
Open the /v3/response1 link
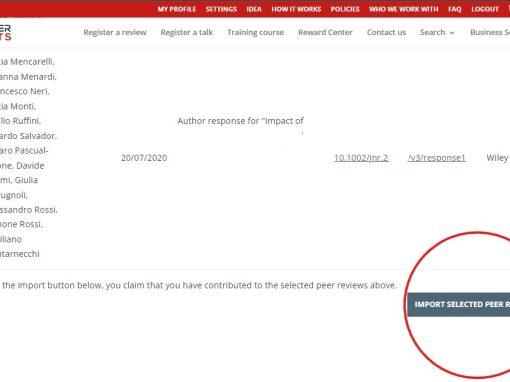[436, 158]
